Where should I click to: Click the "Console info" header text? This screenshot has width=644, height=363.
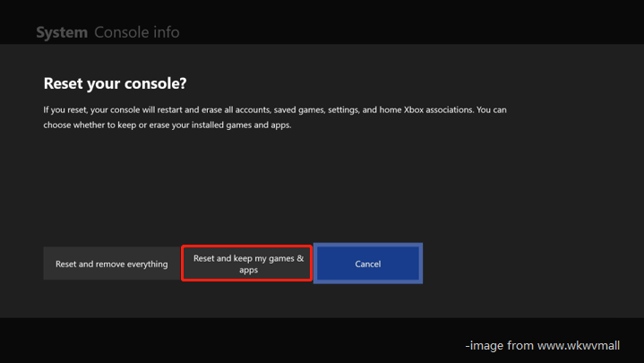coord(136,33)
